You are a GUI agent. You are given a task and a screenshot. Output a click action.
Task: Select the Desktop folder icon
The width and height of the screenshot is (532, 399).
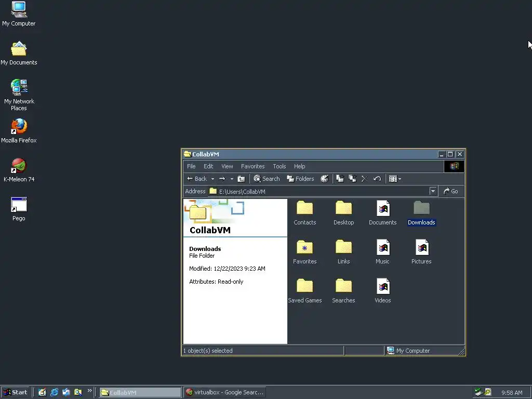click(344, 212)
